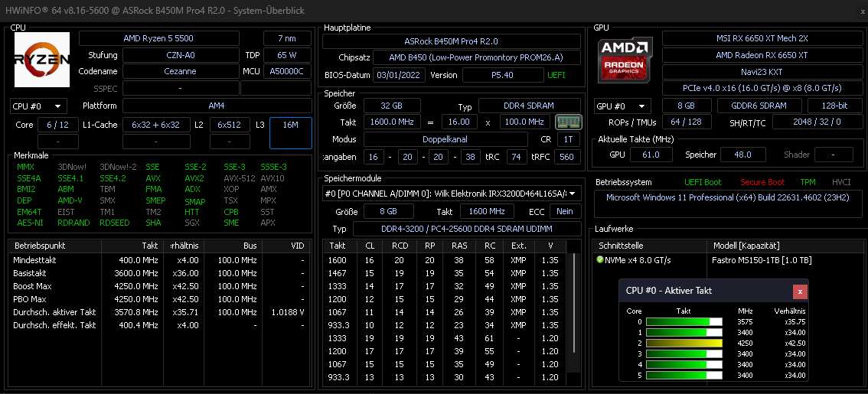Click Core 0 clock bar

pyautogui.click(x=684, y=322)
